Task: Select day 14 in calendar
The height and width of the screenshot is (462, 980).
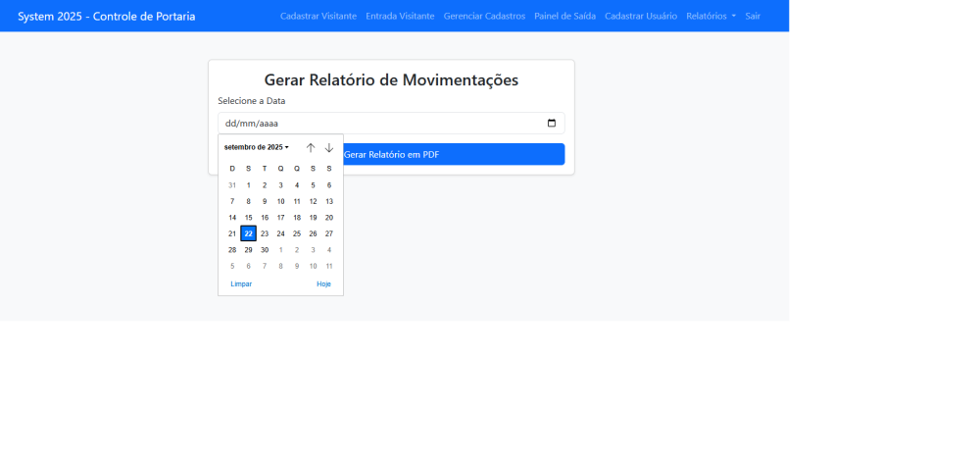Action: point(232,218)
